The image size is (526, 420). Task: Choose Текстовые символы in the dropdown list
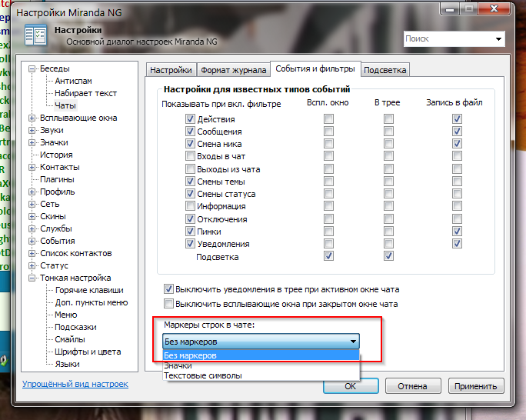point(261,375)
